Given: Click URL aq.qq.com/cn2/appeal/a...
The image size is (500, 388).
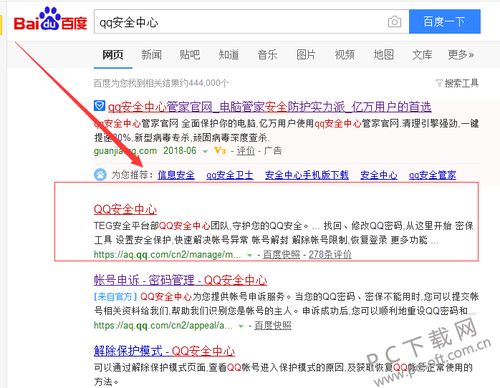Looking at the screenshot, I should click(x=163, y=325).
